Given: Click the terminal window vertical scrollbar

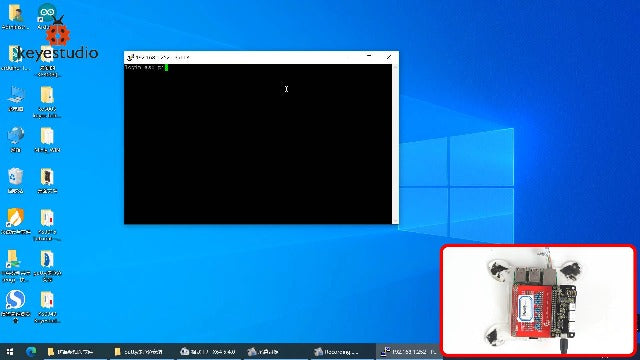Looking at the screenshot, I should click(x=395, y=144).
